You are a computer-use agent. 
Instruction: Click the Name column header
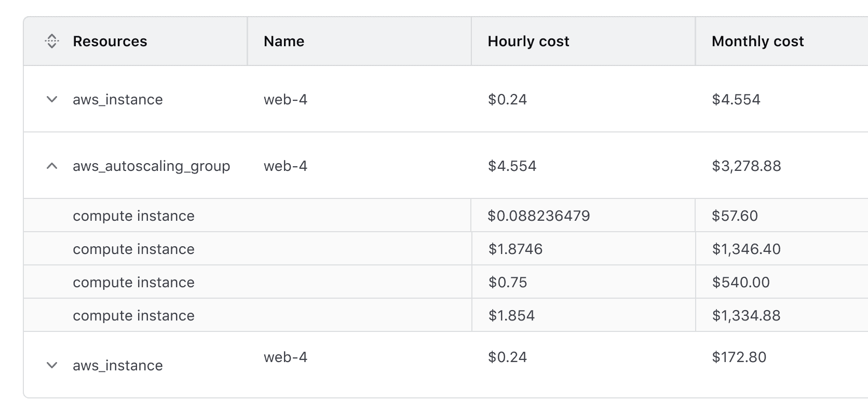(283, 41)
